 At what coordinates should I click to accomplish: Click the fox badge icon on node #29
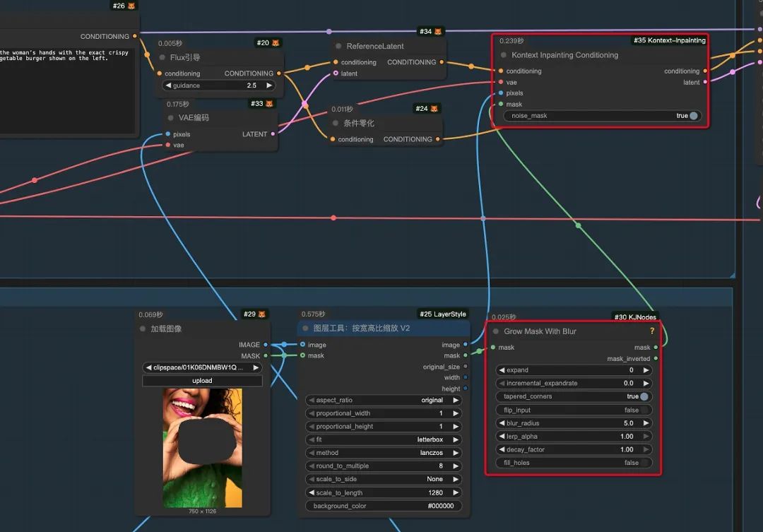[262, 314]
